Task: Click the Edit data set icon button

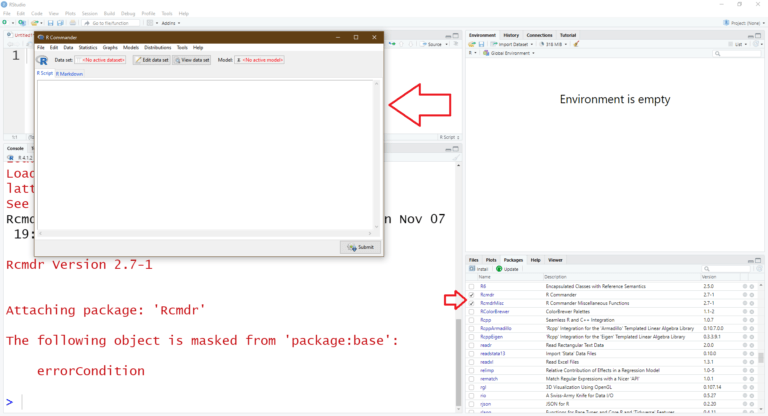Action: pyautogui.click(x=151, y=60)
